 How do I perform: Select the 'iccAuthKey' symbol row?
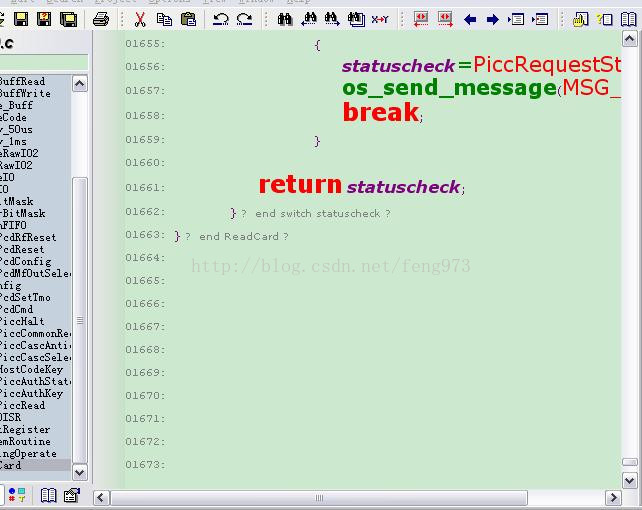point(35,393)
